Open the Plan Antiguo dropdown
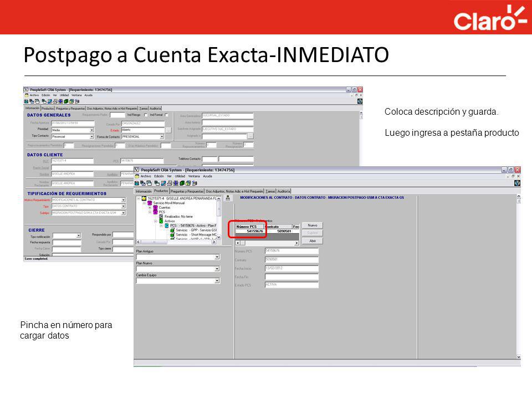This screenshot has width=532, height=399. coord(217,257)
